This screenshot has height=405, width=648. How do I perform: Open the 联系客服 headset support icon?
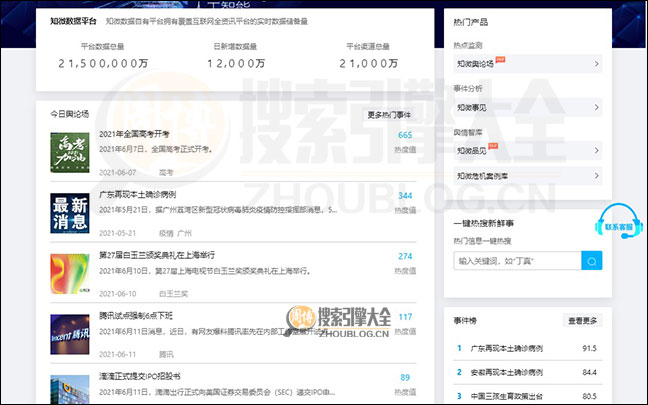(x=619, y=222)
